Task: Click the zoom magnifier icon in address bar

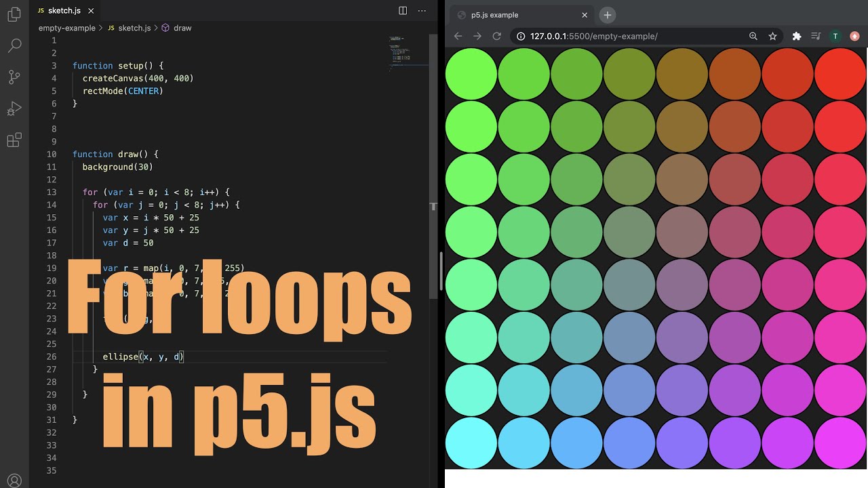Action: (753, 36)
